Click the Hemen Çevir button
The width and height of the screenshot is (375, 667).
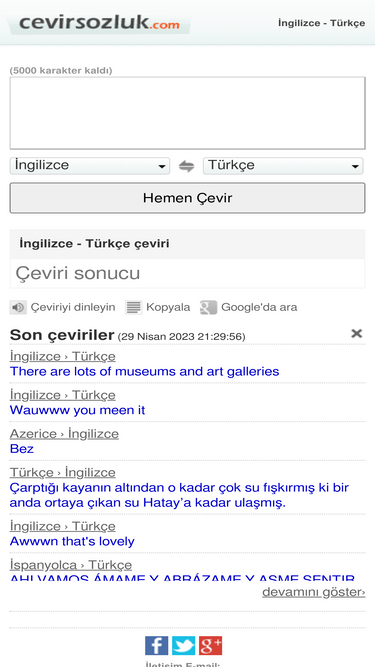188,198
